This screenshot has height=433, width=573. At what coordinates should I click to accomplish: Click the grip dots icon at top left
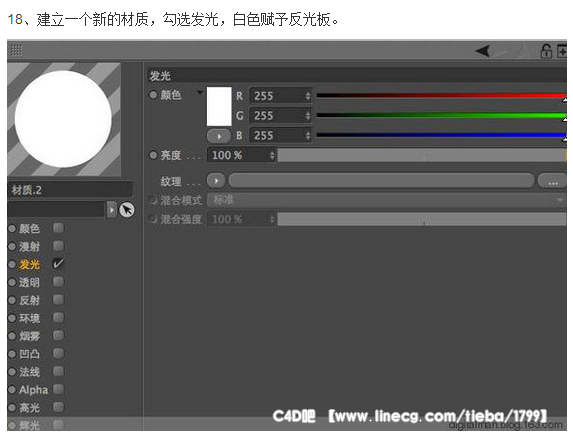pyautogui.click(x=16, y=51)
